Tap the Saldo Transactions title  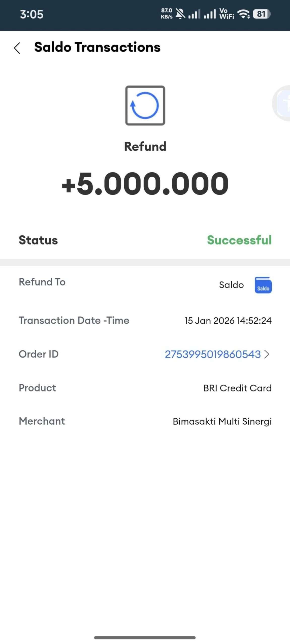(x=97, y=47)
